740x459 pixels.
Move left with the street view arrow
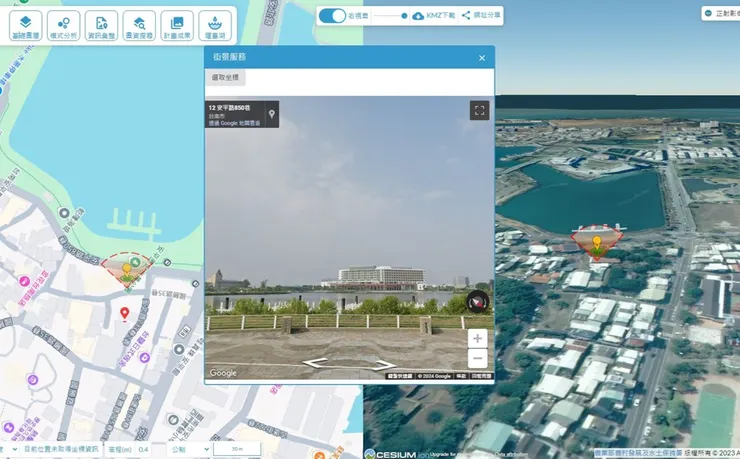tap(316, 363)
